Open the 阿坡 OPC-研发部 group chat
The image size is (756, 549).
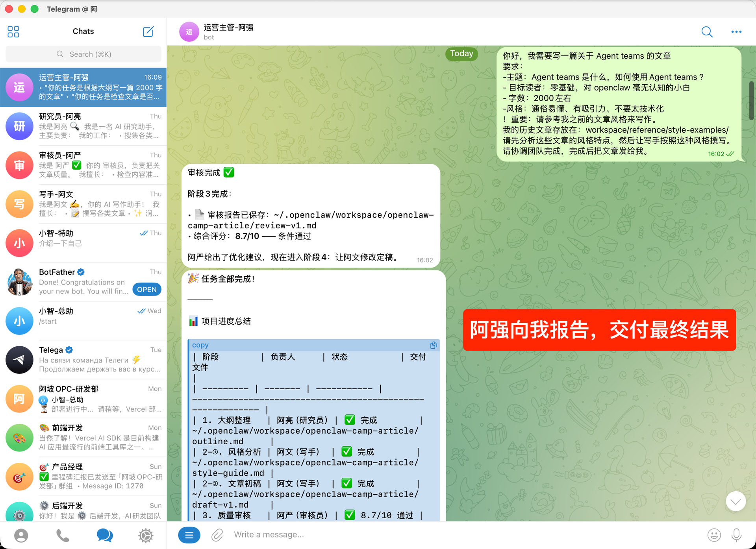[x=83, y=399]
